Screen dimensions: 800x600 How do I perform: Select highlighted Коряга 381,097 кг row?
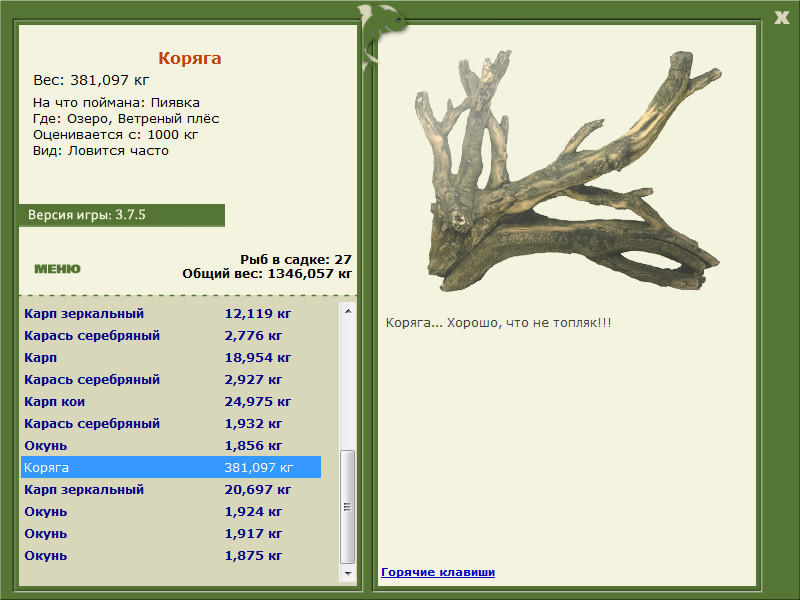pos(171,467)
